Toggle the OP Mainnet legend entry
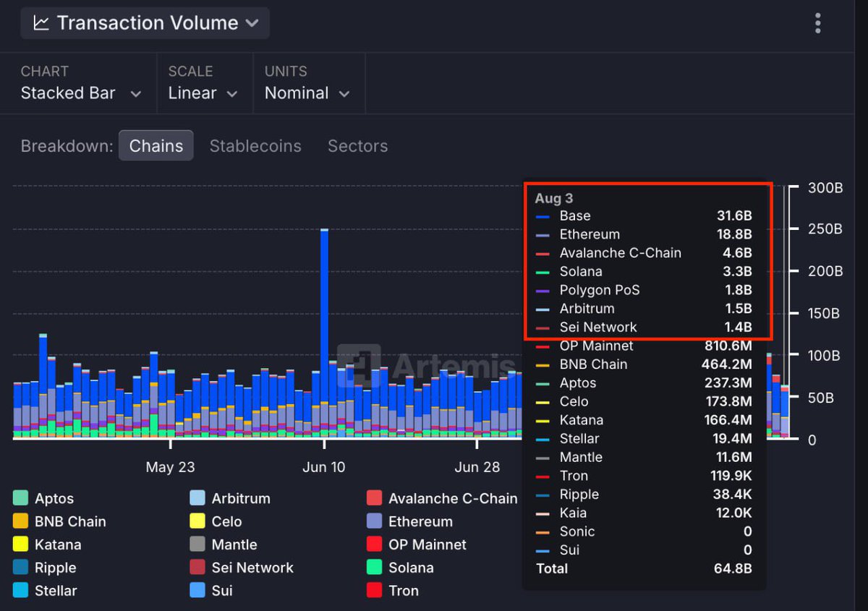Screen dimensions: 868x611 pyautogui.click(x=417, y=544)
